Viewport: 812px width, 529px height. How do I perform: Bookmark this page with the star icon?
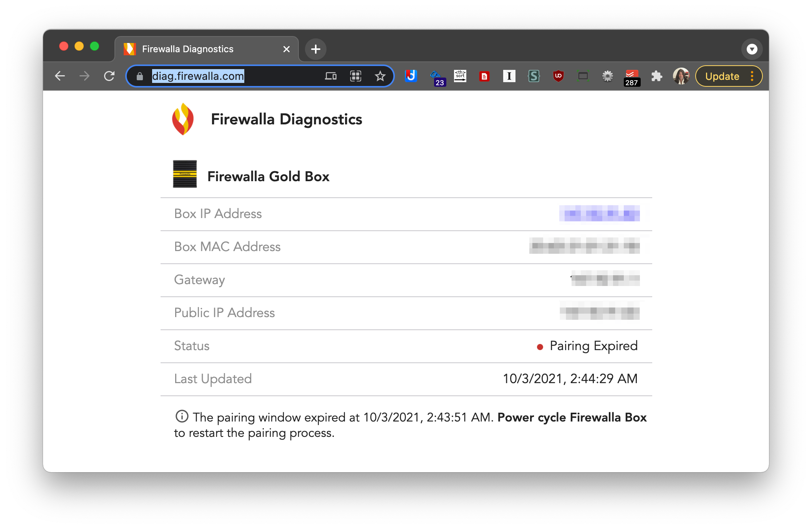[x=380, y=76]
